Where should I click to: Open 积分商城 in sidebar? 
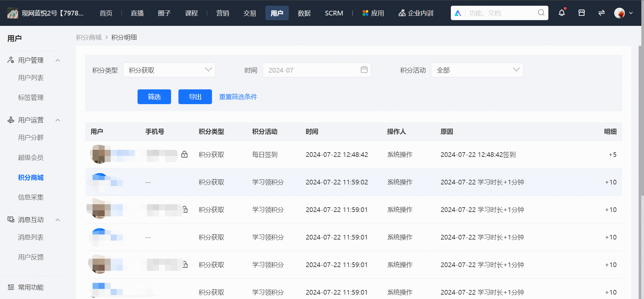coord(31,177)
